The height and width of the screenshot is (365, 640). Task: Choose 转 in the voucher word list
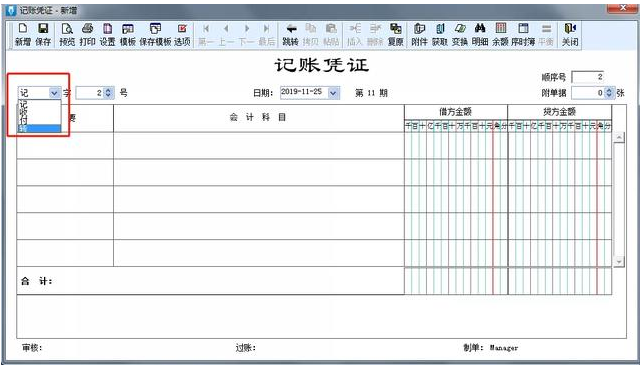[39, 129]
